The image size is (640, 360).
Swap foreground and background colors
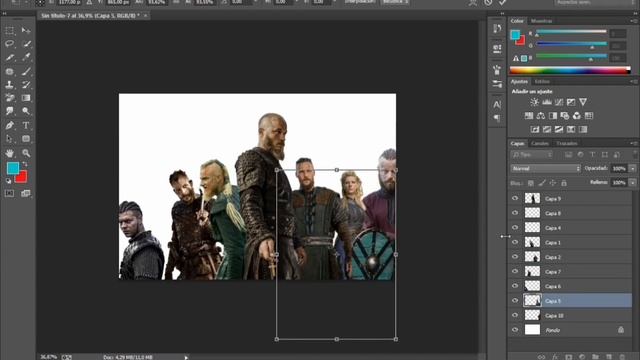(25, 164)
